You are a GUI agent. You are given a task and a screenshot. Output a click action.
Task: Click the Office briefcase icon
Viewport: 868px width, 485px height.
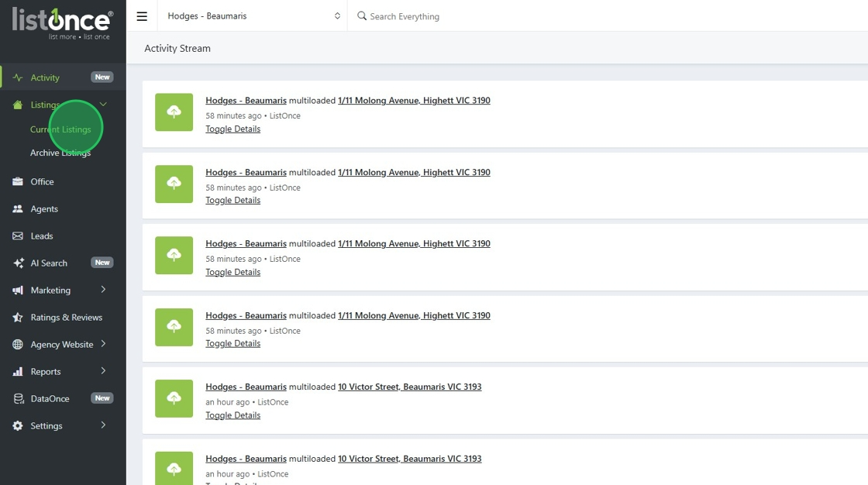pyautogui.click(x=18, y=182)
